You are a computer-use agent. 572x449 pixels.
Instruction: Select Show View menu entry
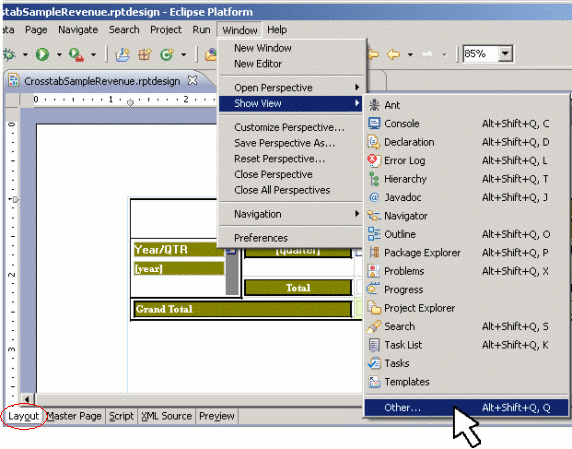point(291,103)
